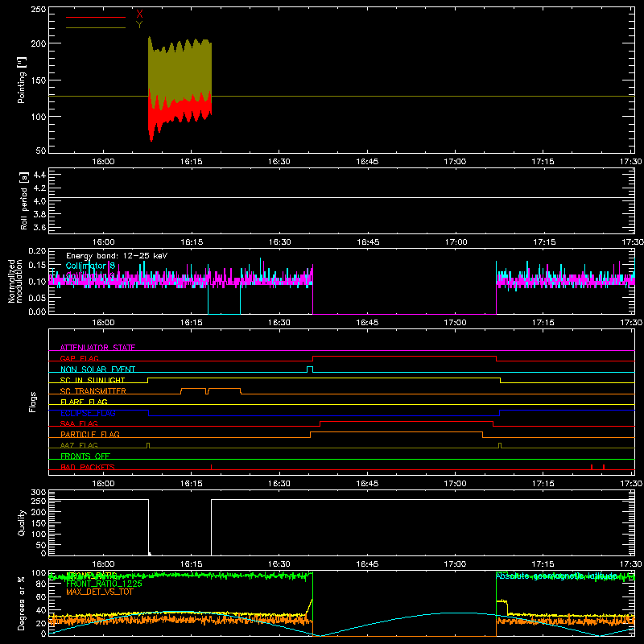Click the 200 tick on Pointing axis

[x=38, y=43]
